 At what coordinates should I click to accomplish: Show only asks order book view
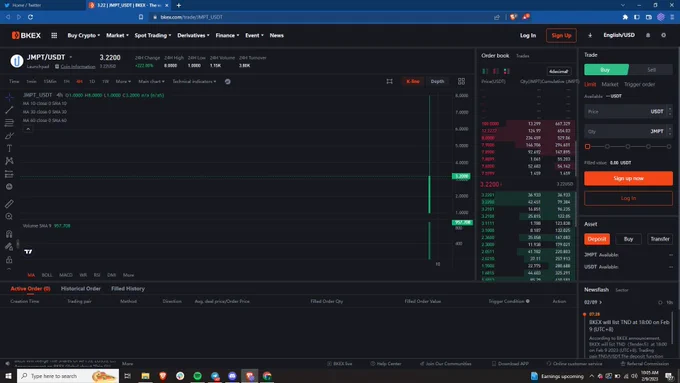(496, 71)
